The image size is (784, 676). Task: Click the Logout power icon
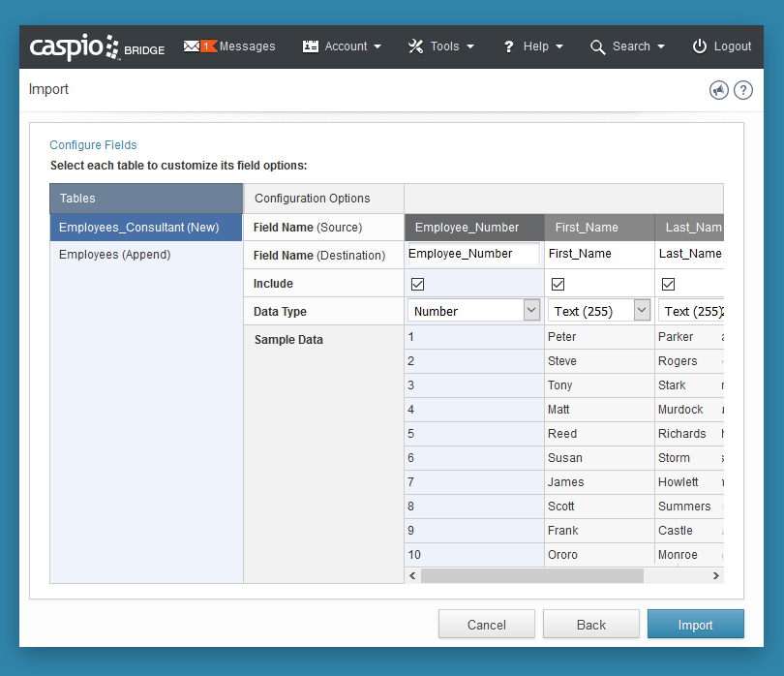(x=700, y=46)
